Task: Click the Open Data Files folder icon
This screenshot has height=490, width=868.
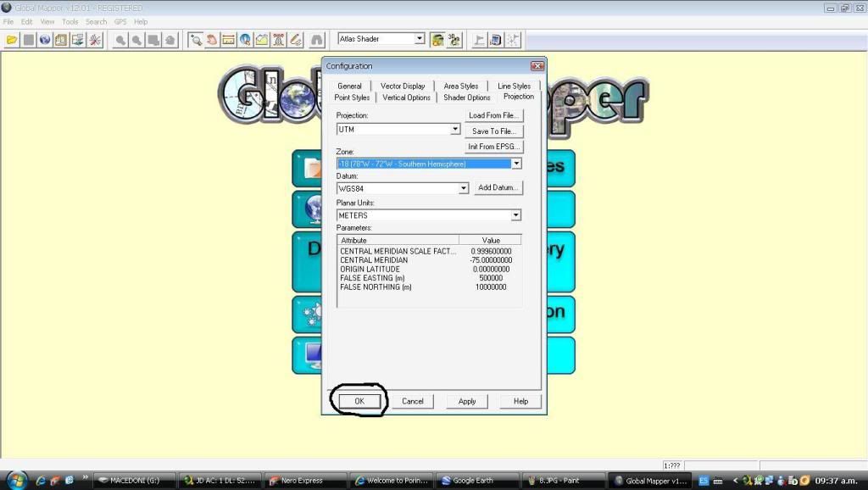Action: [12, 40]
